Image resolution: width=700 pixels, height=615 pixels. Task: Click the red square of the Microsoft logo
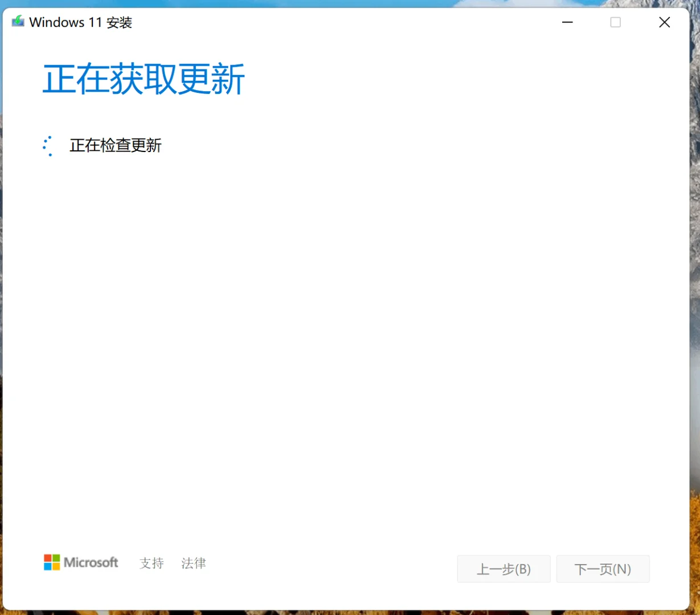[48, 558]
